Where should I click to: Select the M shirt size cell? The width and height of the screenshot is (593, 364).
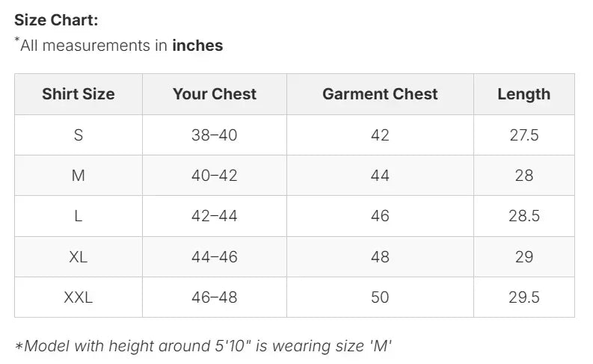pos(79,176)
